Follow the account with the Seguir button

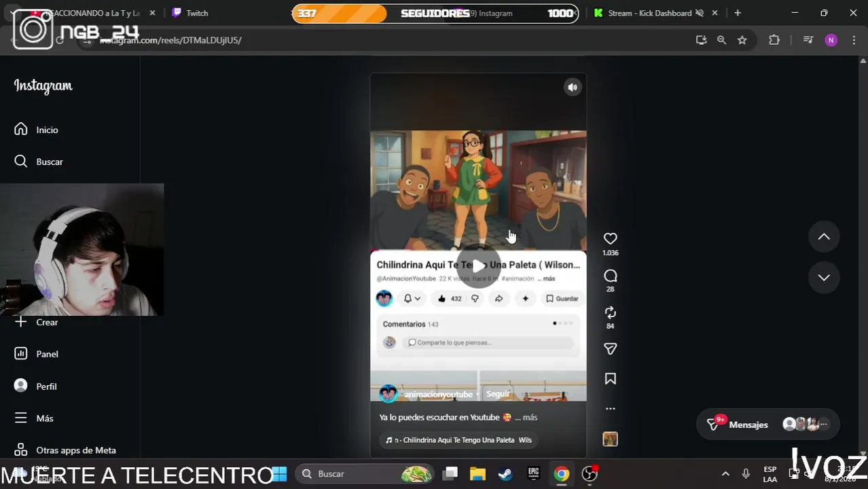pyautogui.click(x=498, y=394)
